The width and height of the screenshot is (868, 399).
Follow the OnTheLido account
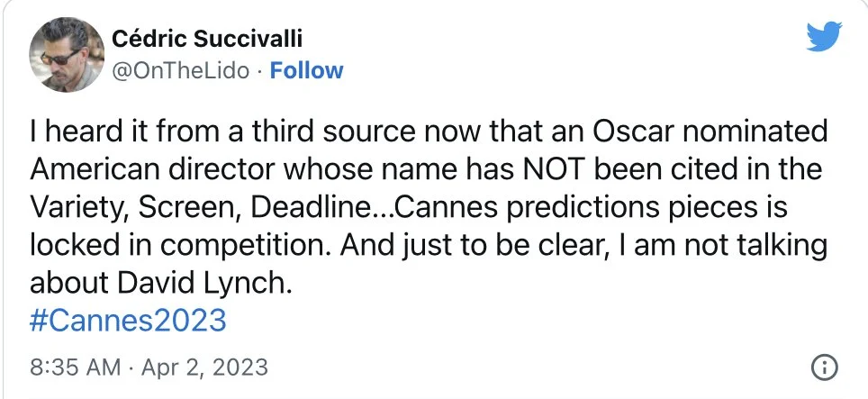[x=306, y=70]
